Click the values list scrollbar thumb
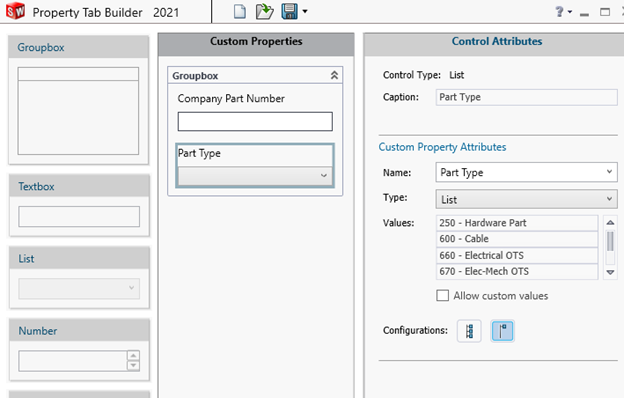Image resolution: width=624 pixels, height=398 pixels. [610, 242]
